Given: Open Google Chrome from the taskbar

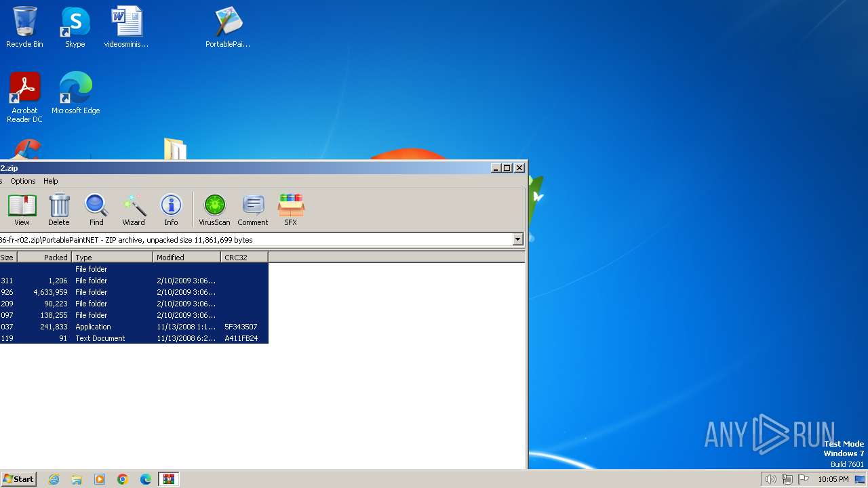Looking at the screenshot, I should (123, 479).
